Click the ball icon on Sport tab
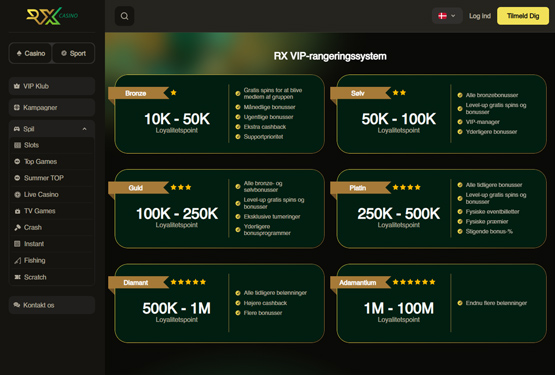Viewport: 555px width, 375px height. coord(64,53)
